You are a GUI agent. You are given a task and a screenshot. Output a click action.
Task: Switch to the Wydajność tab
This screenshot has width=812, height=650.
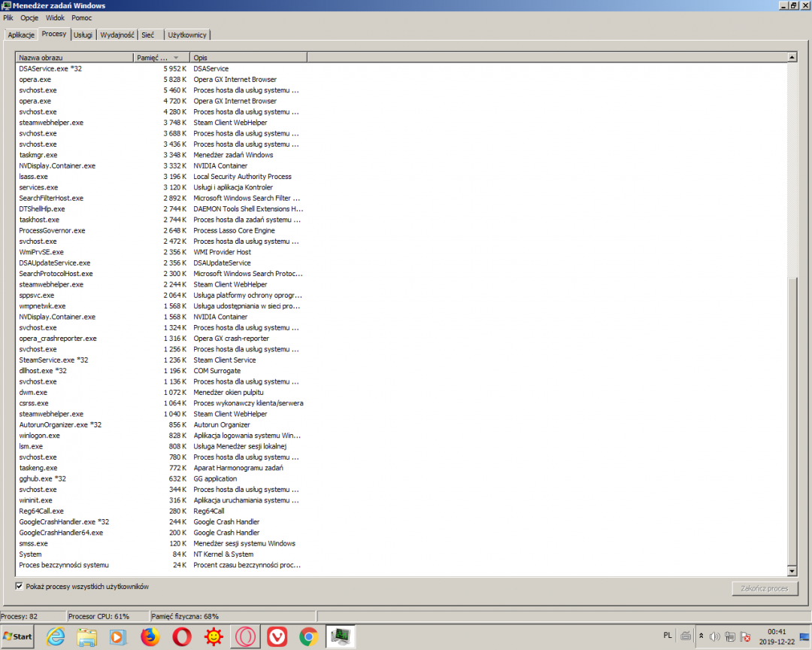point(117,35)
